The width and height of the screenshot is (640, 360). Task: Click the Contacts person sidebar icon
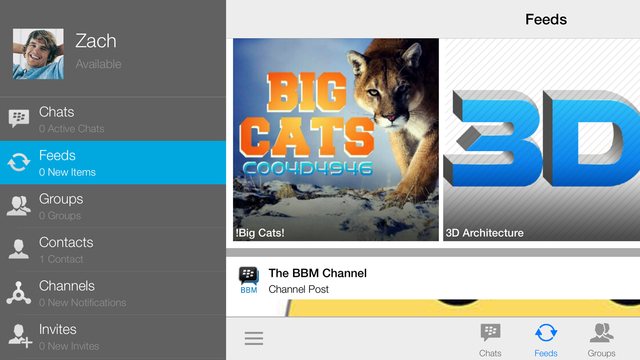(19, 249)
